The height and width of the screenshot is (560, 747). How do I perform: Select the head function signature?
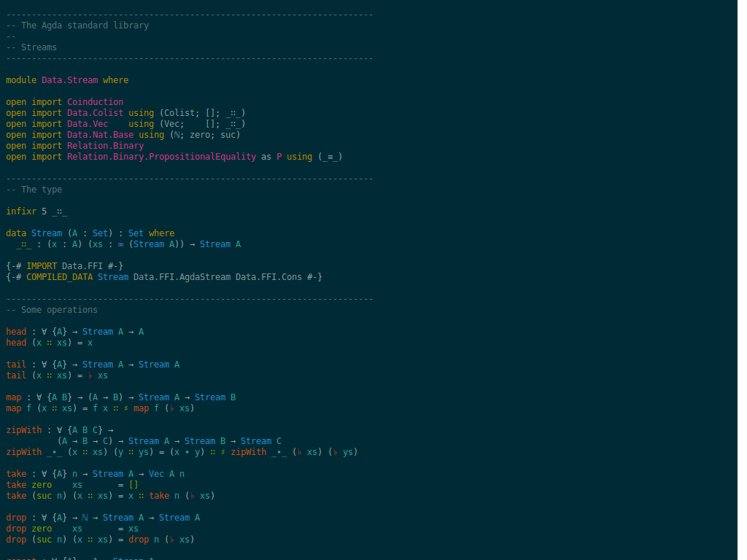[73, 331]
